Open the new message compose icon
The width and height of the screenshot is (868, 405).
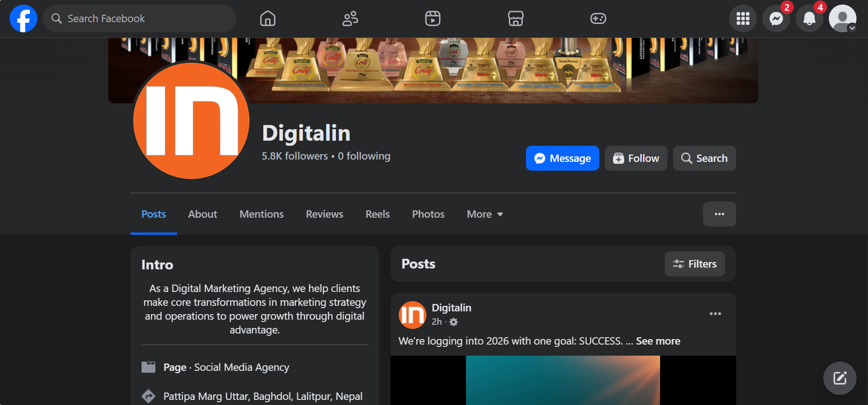839,378
